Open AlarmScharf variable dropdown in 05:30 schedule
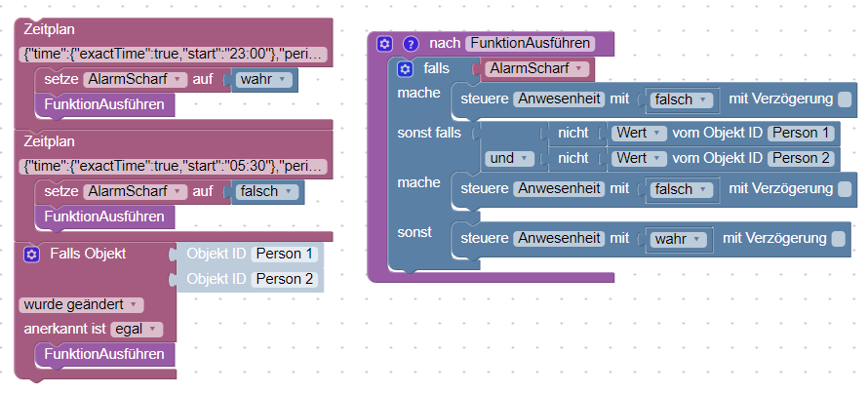868x394 pixels. 136,191
